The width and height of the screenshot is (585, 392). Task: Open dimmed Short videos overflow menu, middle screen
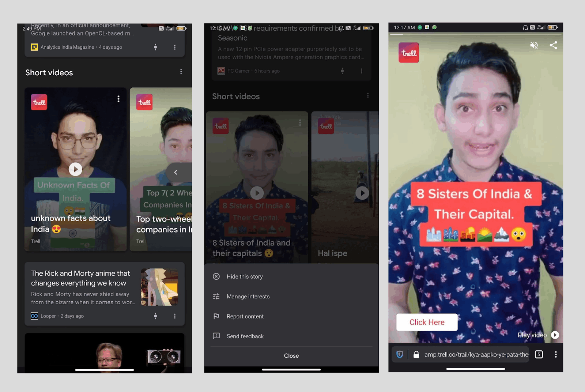click(368, 95)
